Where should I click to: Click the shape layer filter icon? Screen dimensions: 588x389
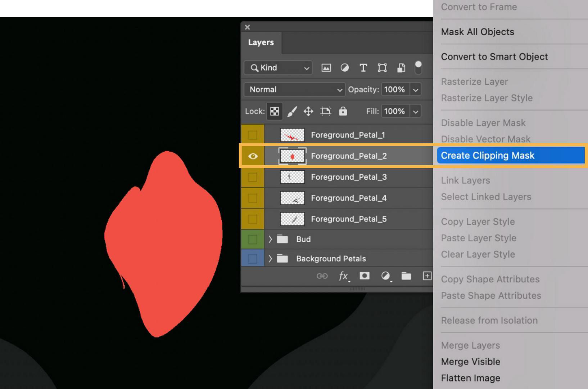[382, 68]
